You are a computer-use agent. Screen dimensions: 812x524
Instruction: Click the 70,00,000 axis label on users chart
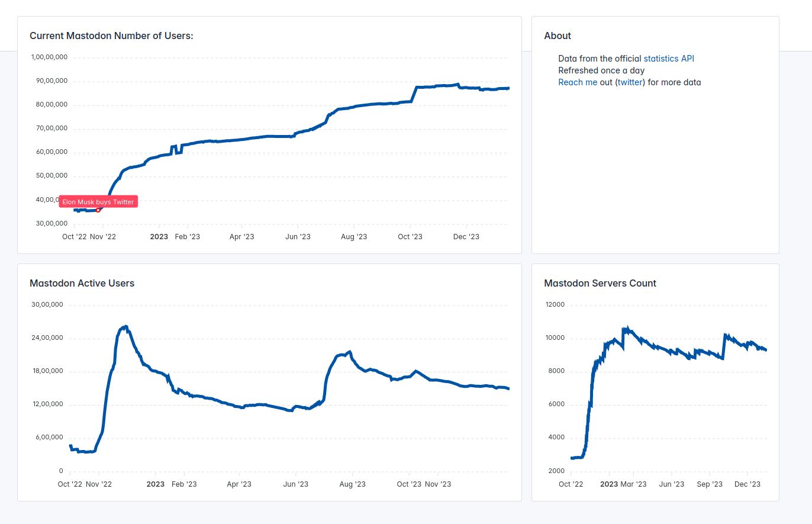pos(51,128)
